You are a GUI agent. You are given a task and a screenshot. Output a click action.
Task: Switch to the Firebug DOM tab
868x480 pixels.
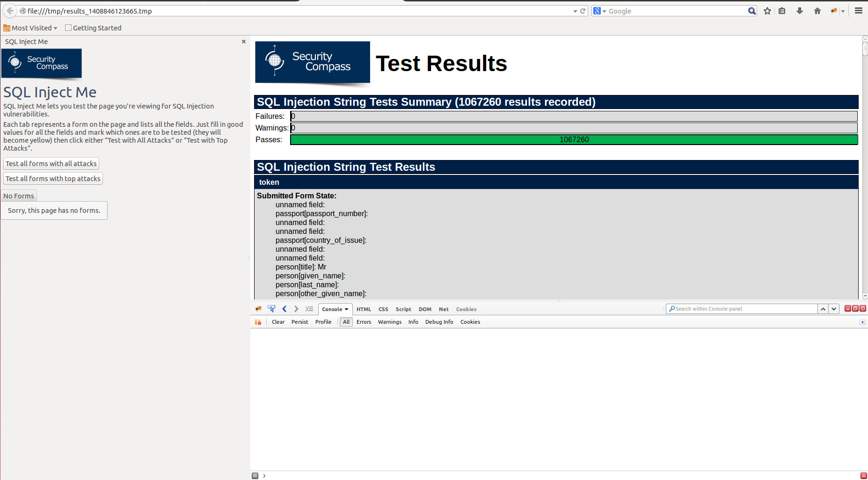(425, 309)
